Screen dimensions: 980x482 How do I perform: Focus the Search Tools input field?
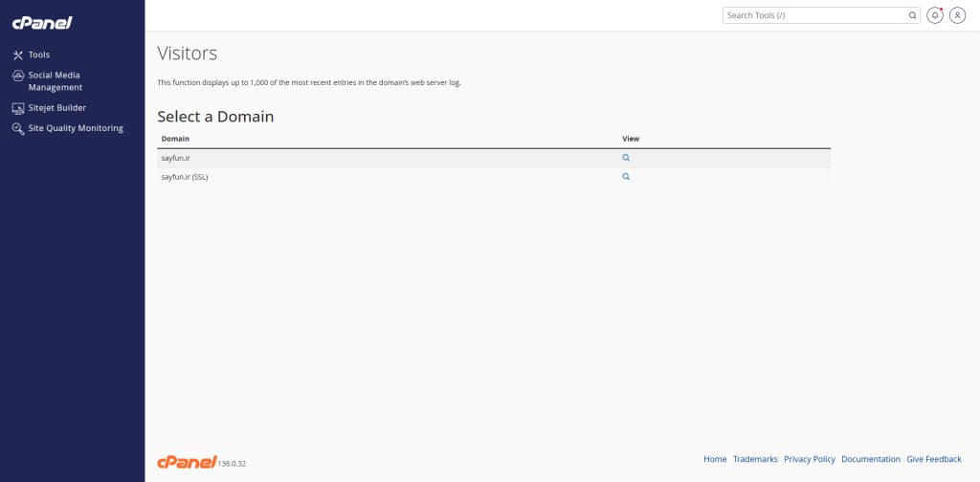coord(821,15)
